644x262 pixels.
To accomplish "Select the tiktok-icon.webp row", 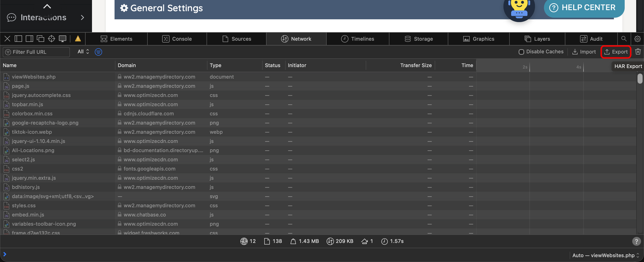I will click(x=318, y=132).
